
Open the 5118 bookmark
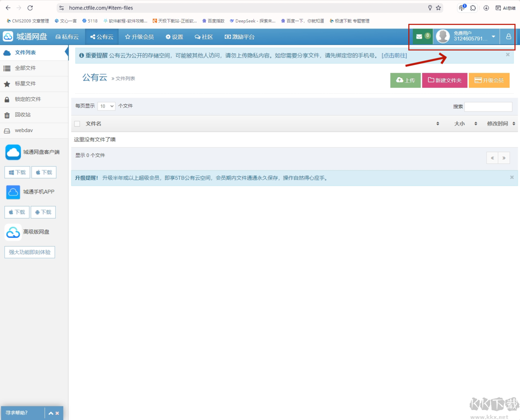[90, 21]
